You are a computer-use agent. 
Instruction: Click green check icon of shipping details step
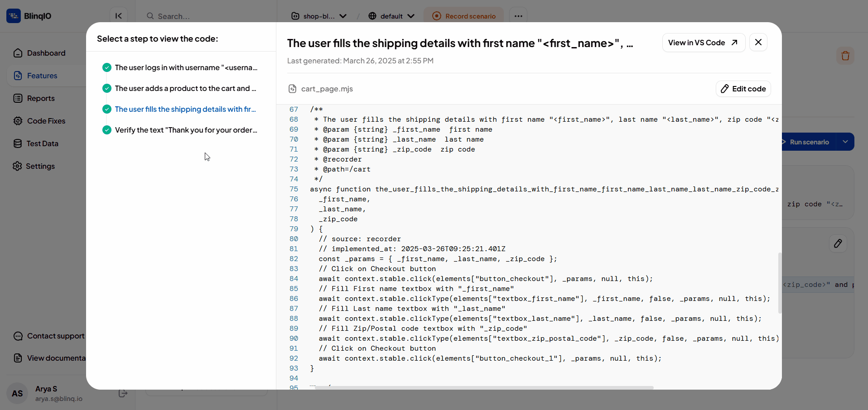107,109
